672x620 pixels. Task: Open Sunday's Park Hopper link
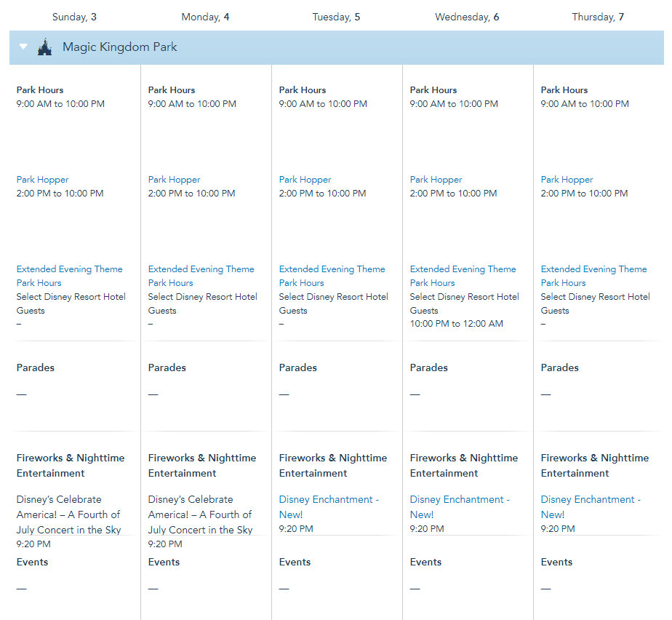click(42, 180)
